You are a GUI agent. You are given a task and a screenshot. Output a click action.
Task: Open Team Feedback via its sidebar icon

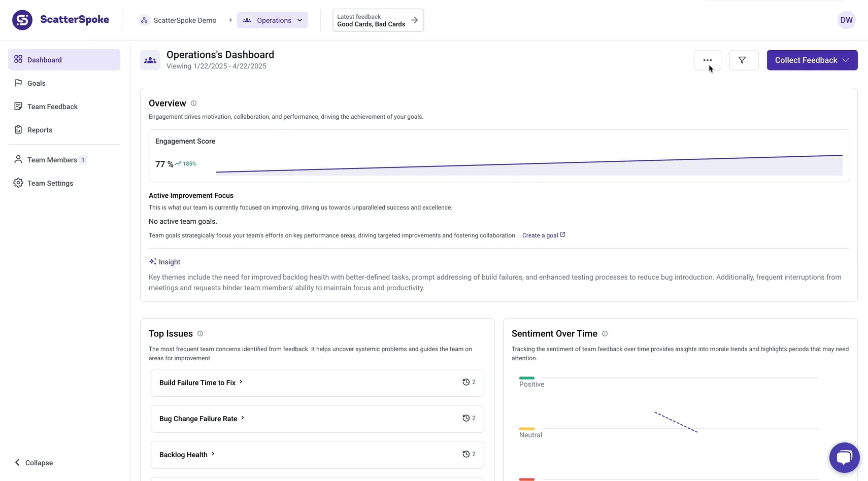(18, 106)
